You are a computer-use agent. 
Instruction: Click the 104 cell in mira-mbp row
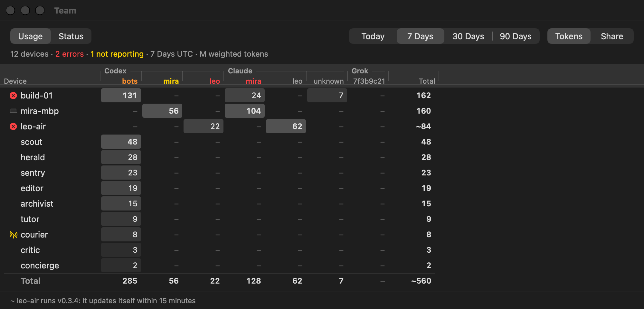click(245, 111)
